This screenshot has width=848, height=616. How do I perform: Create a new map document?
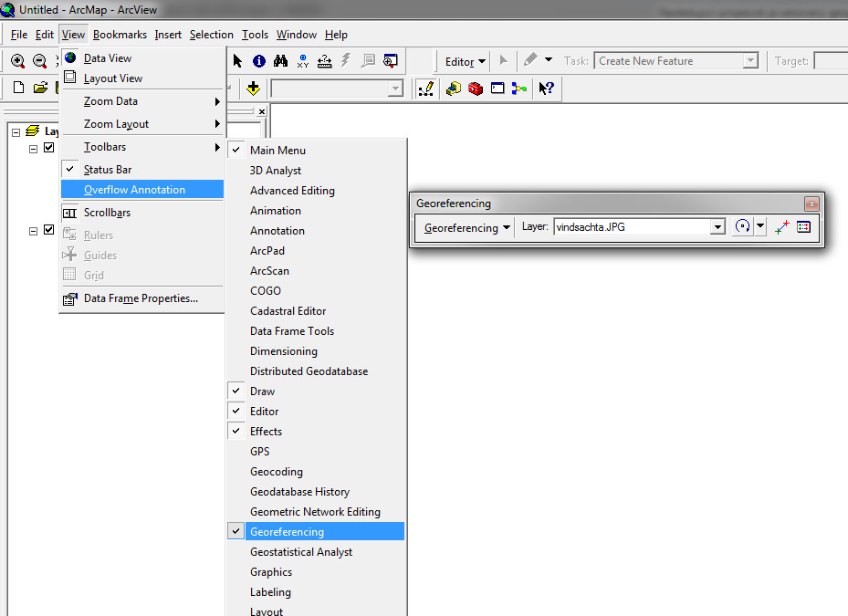pos(18,88)
